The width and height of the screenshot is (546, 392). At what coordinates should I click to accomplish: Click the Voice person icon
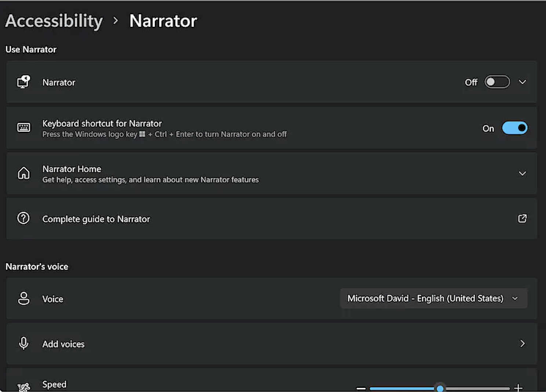(24, 298)
